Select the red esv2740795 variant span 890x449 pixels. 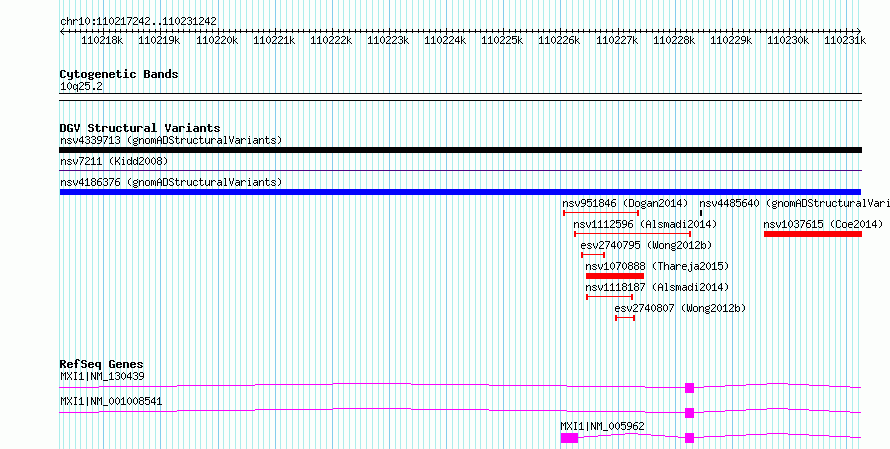pyautogui.click(x=593, y=255)
